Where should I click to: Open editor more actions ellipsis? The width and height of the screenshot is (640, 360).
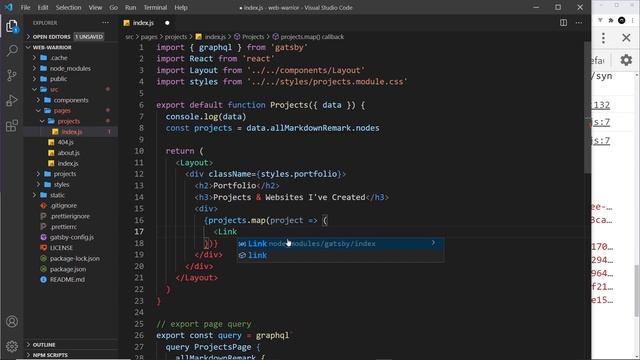579,23
